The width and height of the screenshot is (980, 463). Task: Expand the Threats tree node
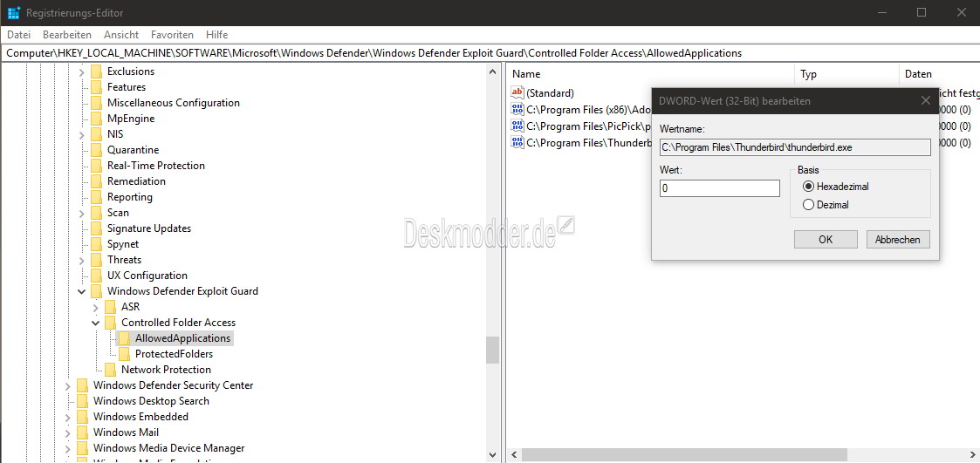coord(81,260)
